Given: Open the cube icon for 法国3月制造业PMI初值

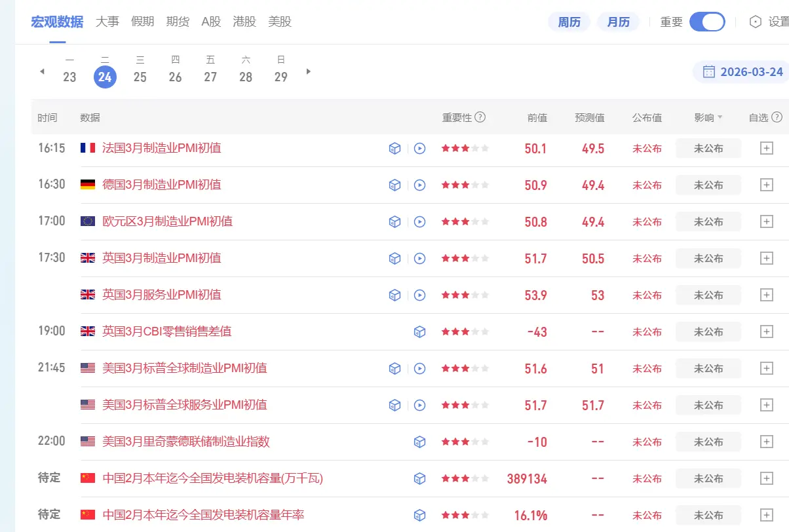Looking at the screenshot, I should (x=394, y=149).
